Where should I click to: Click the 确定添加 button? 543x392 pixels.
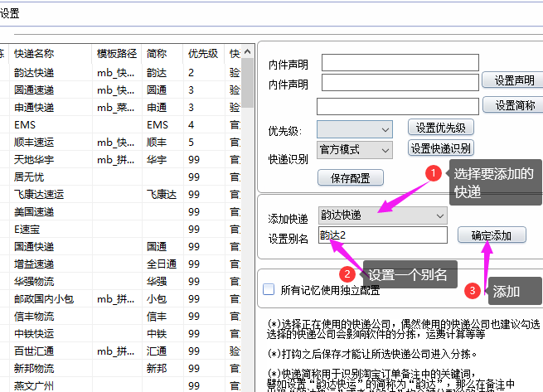pos(492,235)
